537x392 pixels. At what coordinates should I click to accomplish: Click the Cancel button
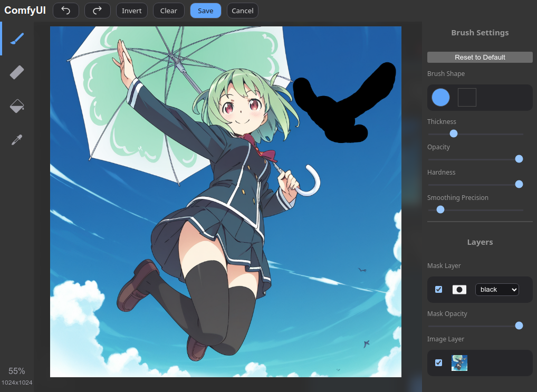[242, 11]
